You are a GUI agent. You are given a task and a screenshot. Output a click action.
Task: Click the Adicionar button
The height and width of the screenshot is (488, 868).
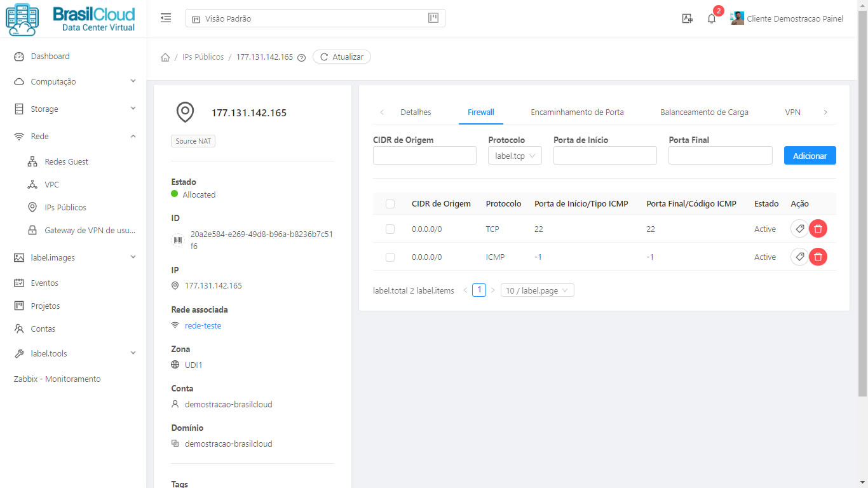point(810,156)
